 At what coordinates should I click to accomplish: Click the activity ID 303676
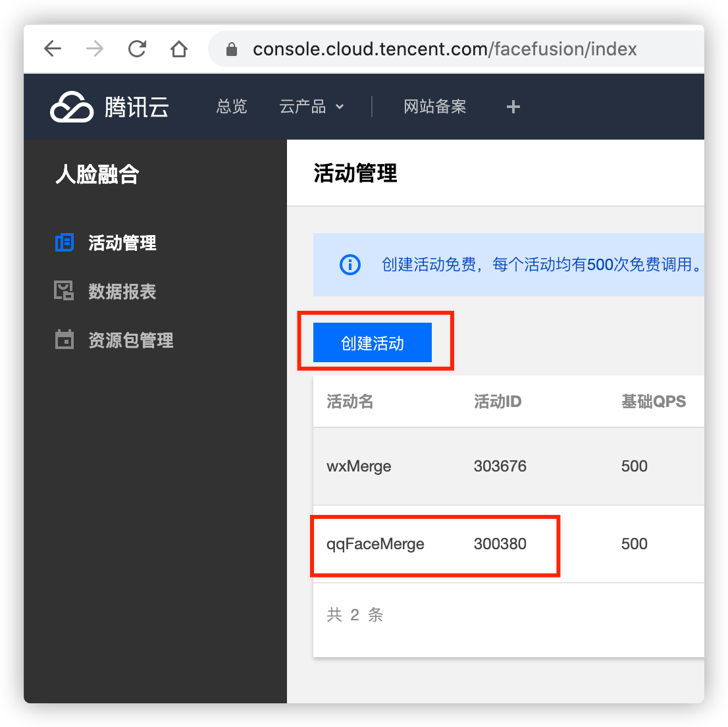click(x=500, y=466)
